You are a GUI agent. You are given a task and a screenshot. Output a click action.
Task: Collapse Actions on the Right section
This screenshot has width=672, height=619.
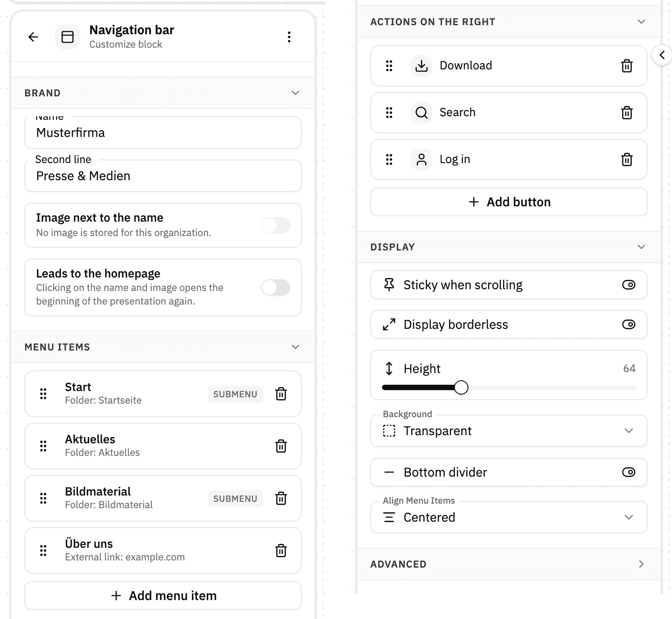tap(641, 22)
